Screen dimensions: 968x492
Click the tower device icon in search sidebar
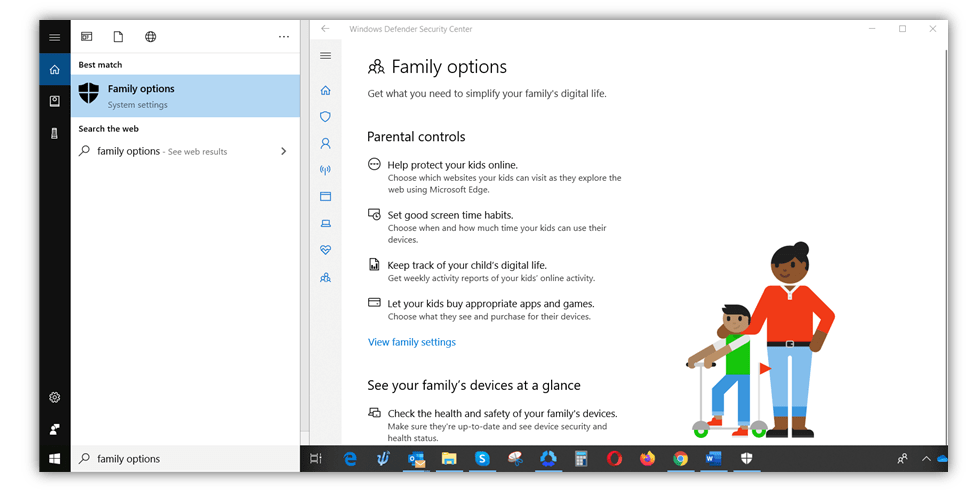point(54,133)
